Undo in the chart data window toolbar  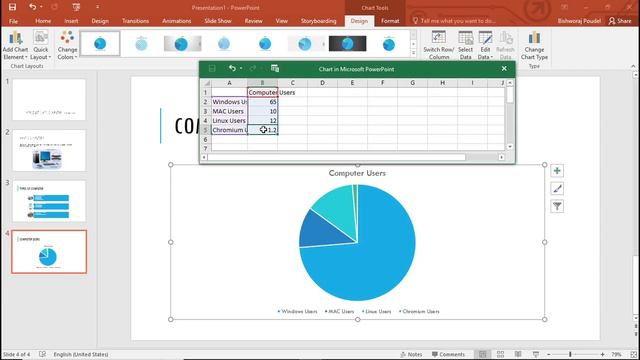tap(232, 69)
